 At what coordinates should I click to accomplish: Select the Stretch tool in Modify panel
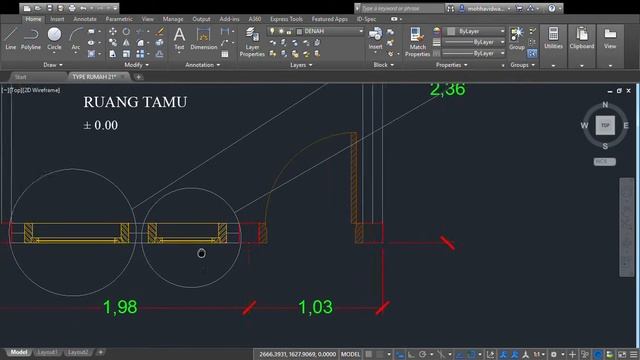click(113, 54)
